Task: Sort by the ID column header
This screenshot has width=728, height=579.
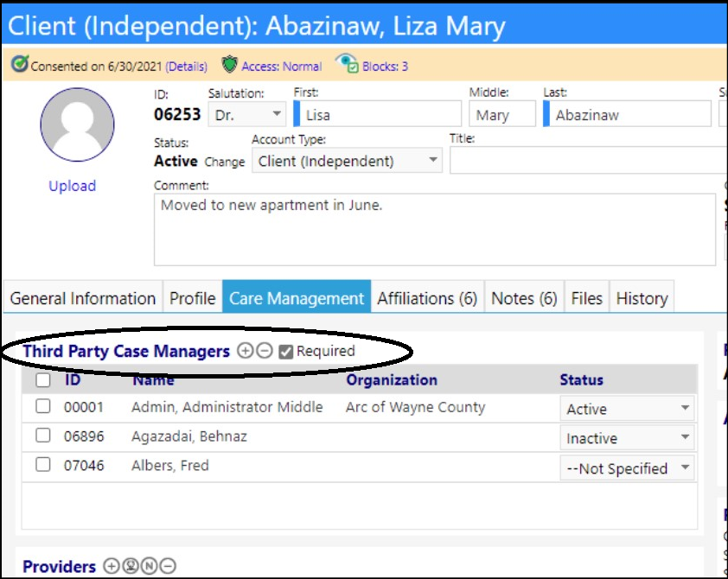Action: coord(73,379)
